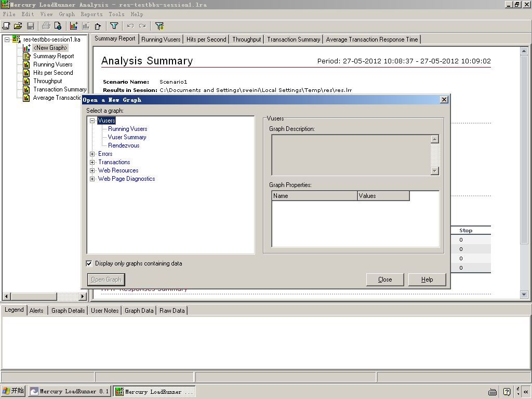Click the Summary Report notepad icon in tree
The image size is (532, 399).
26,56
